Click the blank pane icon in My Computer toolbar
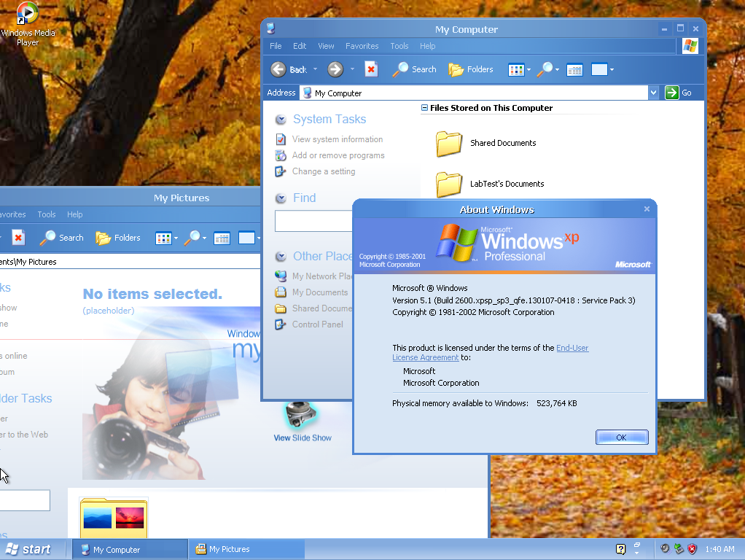The width and height of the screenshot is (745, 560). [x=599, y=69]
